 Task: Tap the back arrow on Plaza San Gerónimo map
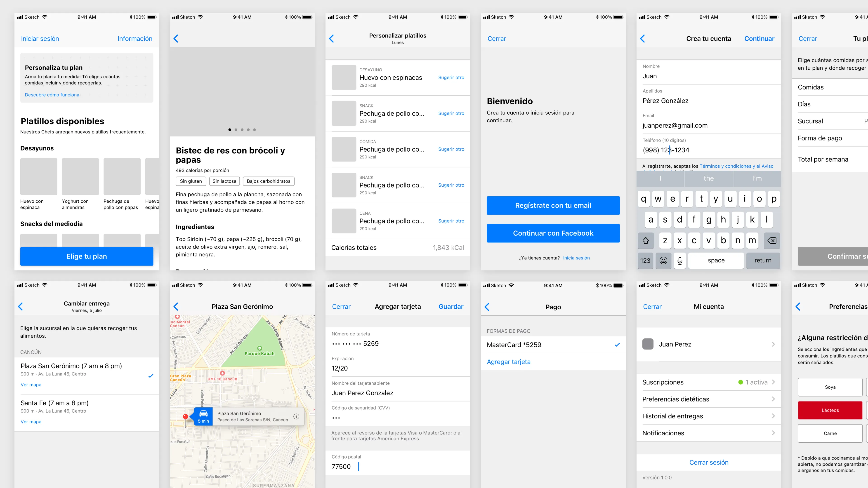pos(177,306)
